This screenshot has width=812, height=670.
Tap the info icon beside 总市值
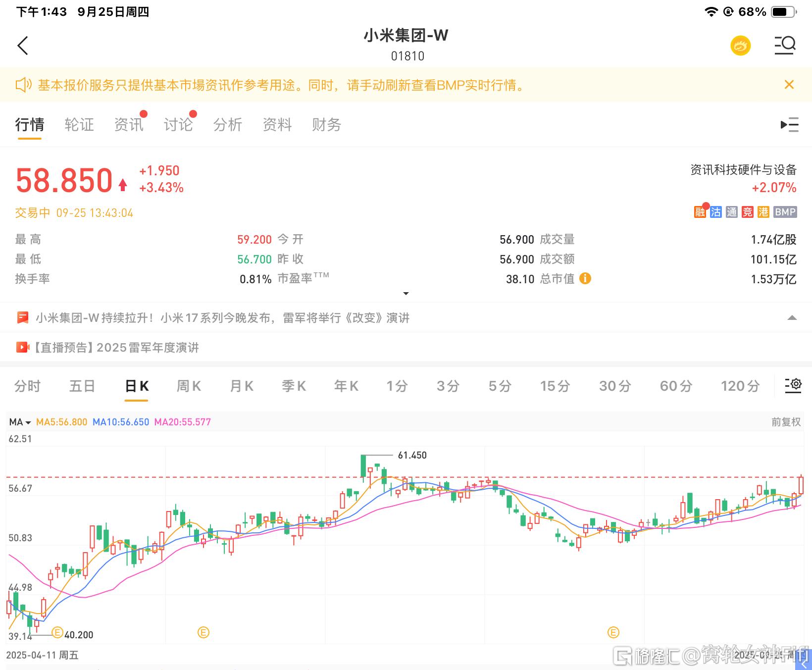[585, 278]
